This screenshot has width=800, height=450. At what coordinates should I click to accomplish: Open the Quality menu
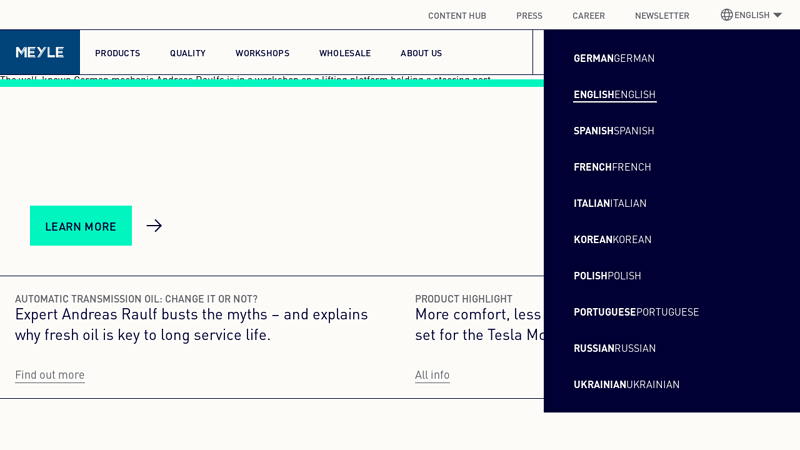coord(187,53)
